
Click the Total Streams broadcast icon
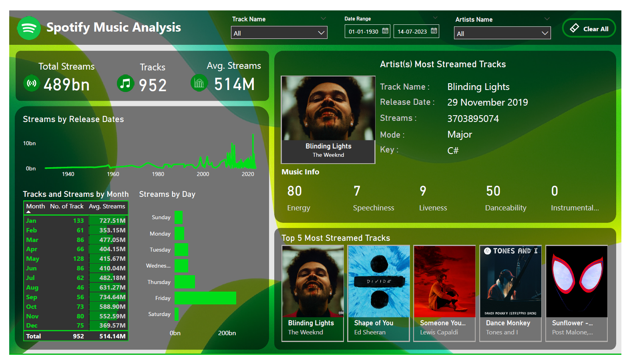click(x=32, y=83)
